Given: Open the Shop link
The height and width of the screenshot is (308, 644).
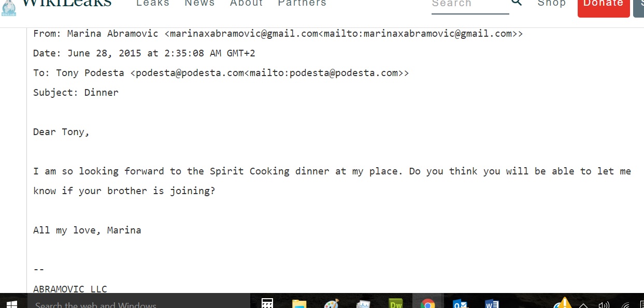Looking at the screenshot, I should 552,3.
